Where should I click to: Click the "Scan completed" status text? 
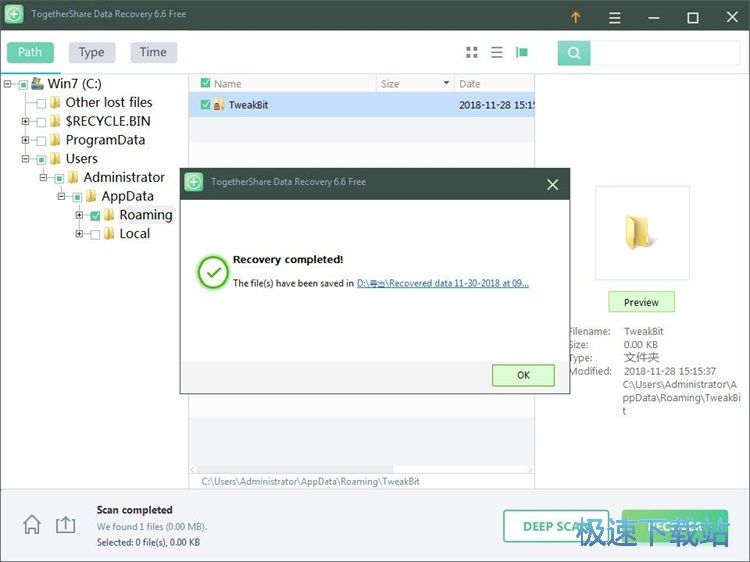[134, 510]
